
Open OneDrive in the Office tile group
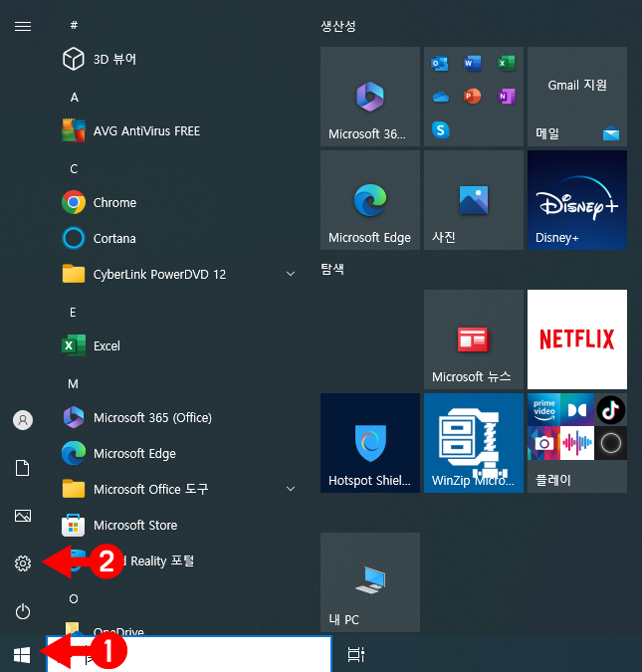pos(441,97)
